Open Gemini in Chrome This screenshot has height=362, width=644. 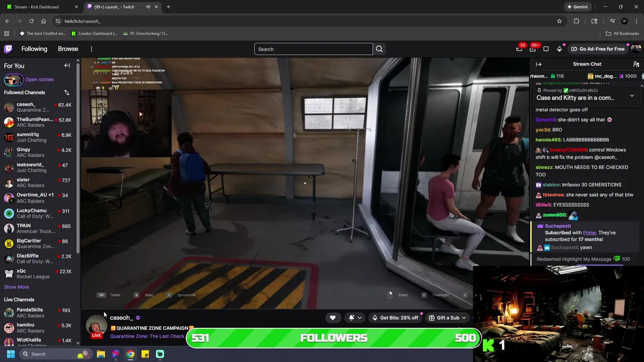(x=577, y=7)
